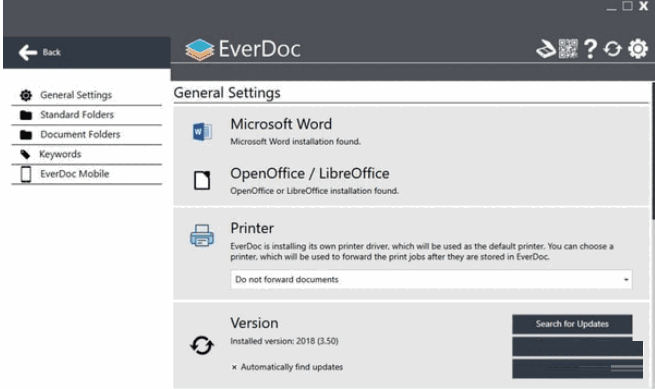Screen dimensions: 655x389
Task: Click the vertical scrollbar on right
Action: [x=652, y=150]
